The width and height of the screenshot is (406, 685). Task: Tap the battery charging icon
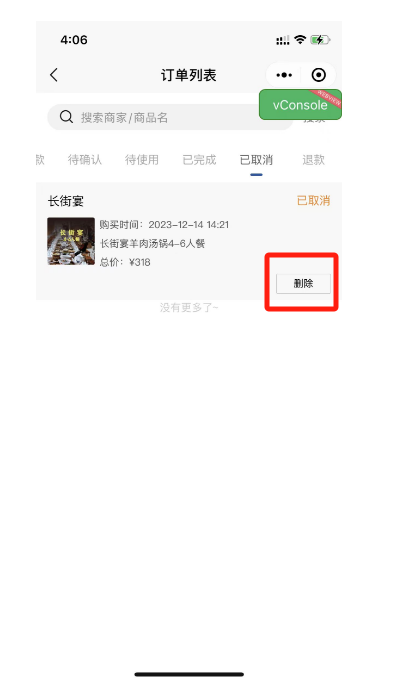point(320,40)
